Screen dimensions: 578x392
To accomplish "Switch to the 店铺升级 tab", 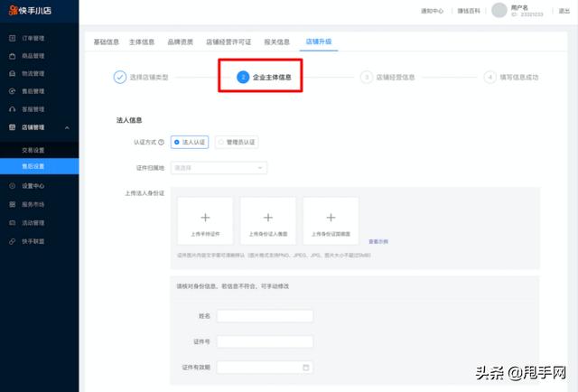I will [319, 42].
